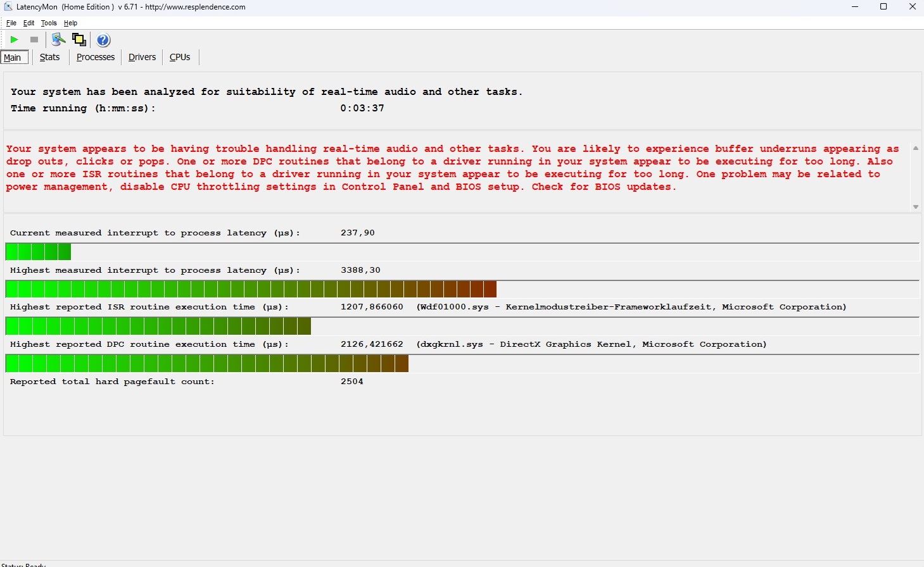Viewport: 924px width, 567px height.
Task: Select the Main tab
Action: pos(14,57)
